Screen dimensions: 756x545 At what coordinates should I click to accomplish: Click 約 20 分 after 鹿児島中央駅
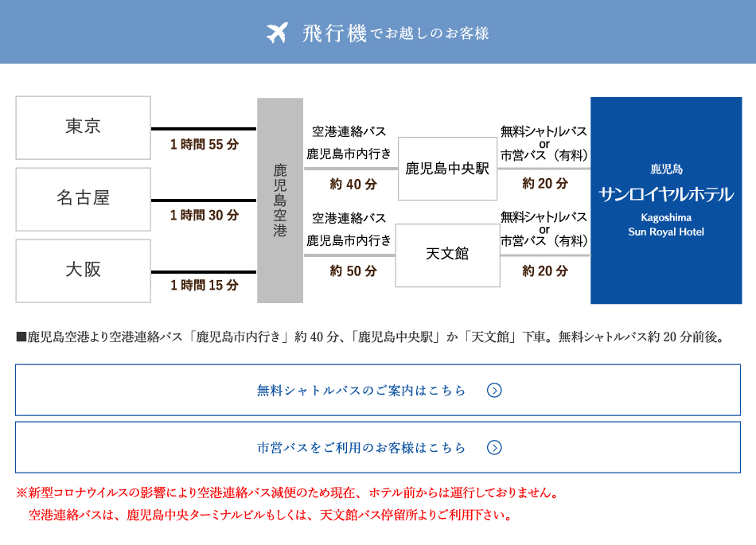(545, 184)
